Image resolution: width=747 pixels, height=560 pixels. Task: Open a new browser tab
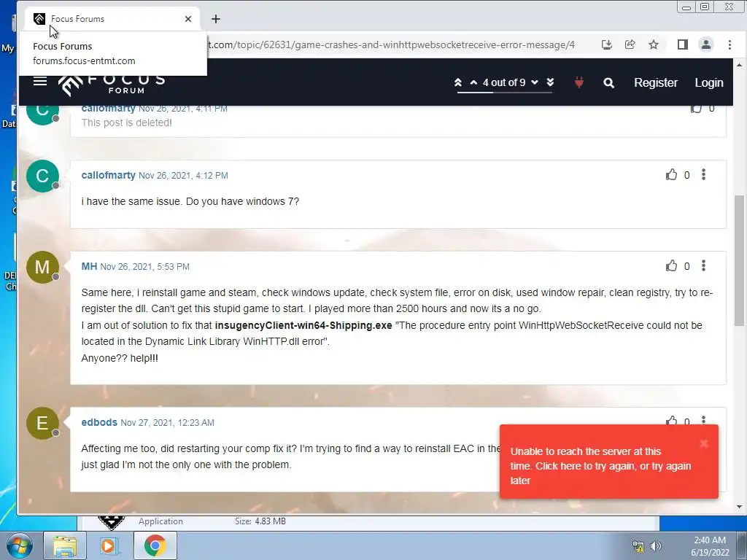tap(216, 19)
